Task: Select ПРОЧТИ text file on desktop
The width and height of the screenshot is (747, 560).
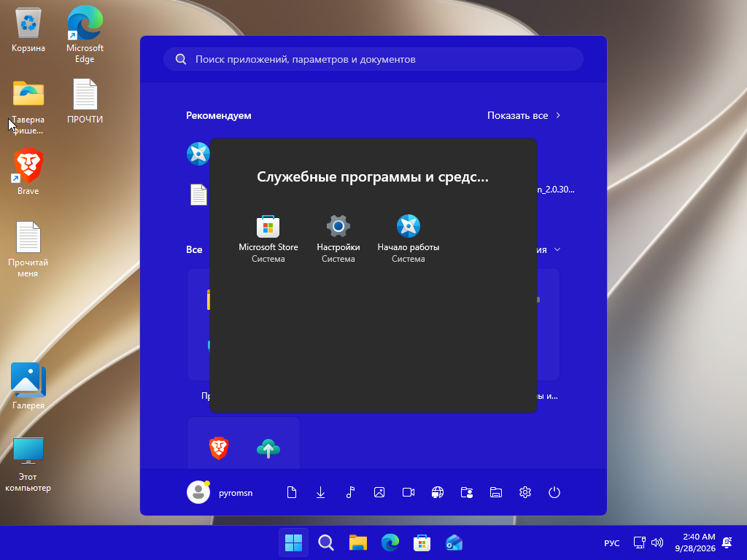Action: (85, 101)
